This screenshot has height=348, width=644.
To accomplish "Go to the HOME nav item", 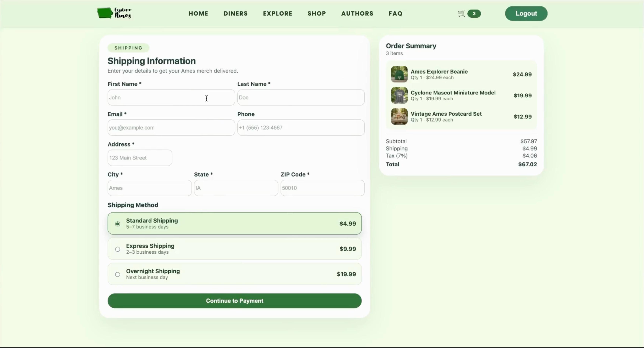I will (198, 13).
